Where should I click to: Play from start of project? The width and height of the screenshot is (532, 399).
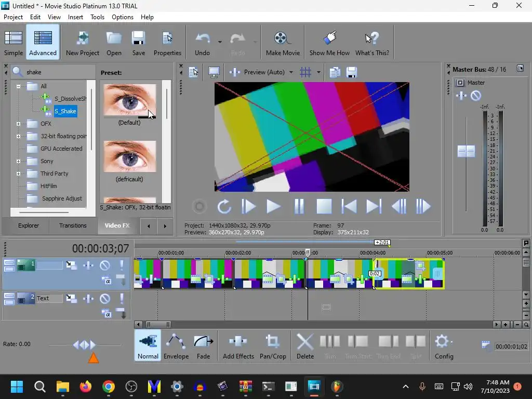(249, 206)
